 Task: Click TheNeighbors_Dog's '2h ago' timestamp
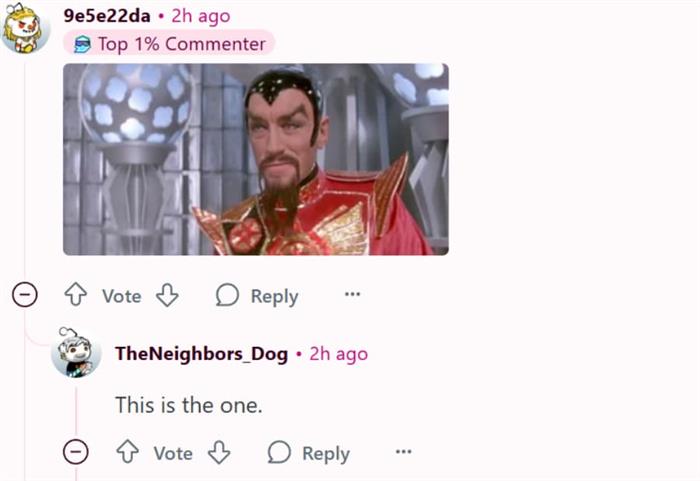339,354
